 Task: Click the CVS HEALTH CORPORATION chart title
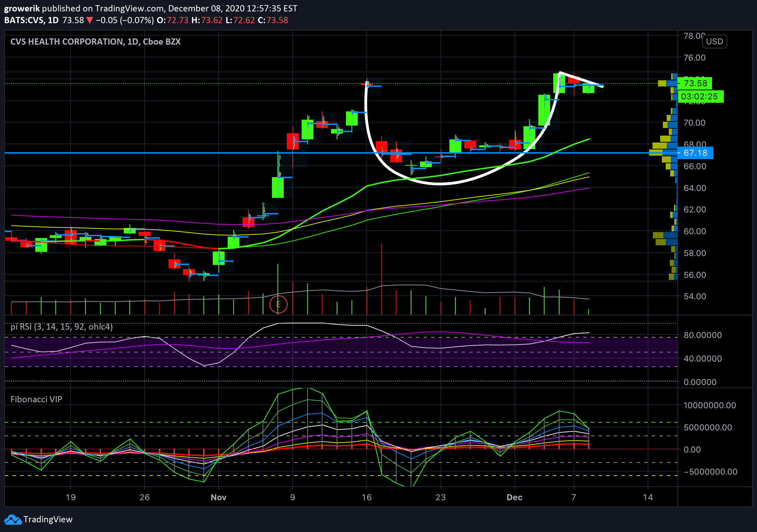95,42
